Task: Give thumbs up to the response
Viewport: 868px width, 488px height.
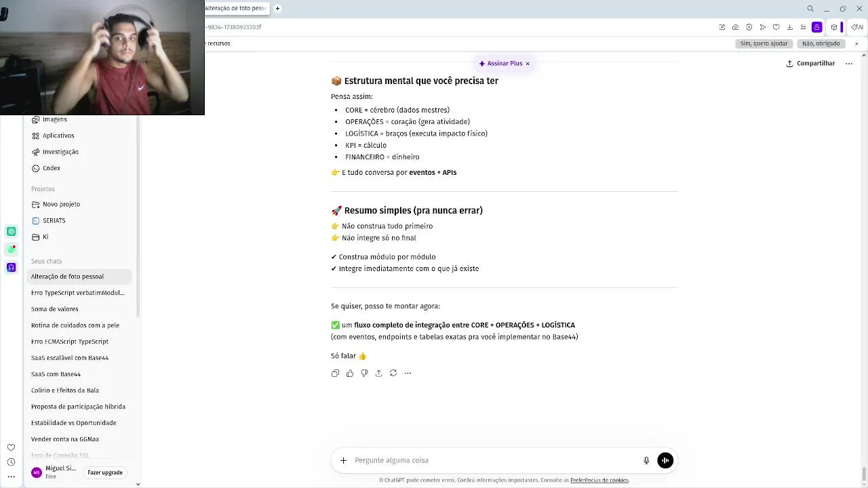Action: [x=350, y=373]
